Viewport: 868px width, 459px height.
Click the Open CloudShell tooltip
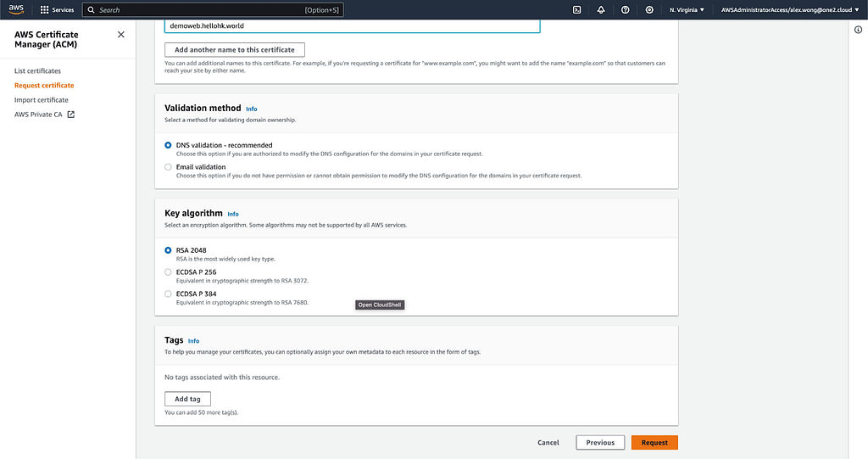click(x=380, y=305)
